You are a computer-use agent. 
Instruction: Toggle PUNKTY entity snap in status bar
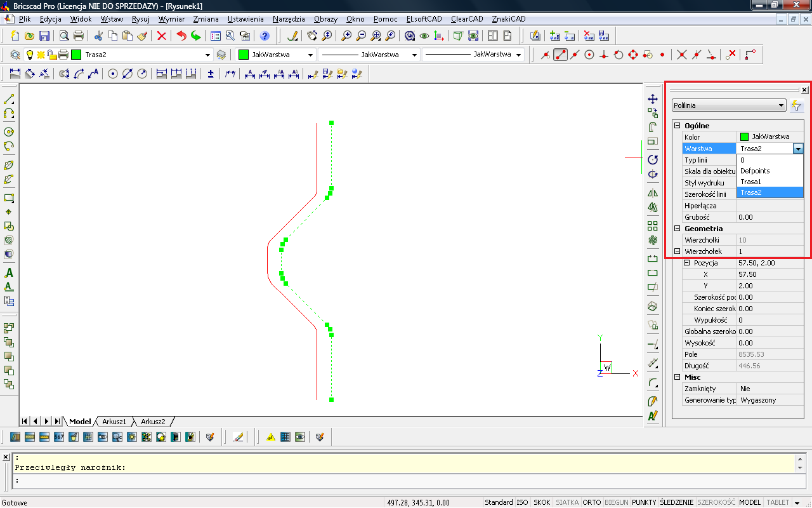point(644,502)
